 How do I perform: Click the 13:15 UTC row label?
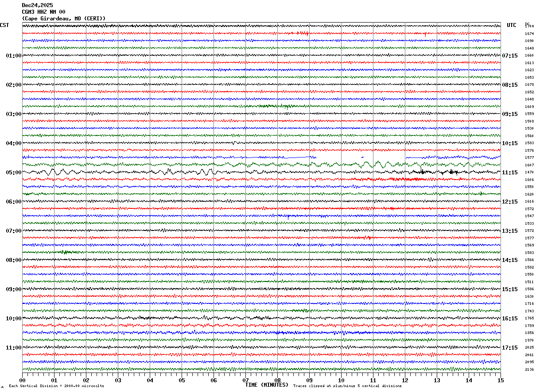(510, 231)
